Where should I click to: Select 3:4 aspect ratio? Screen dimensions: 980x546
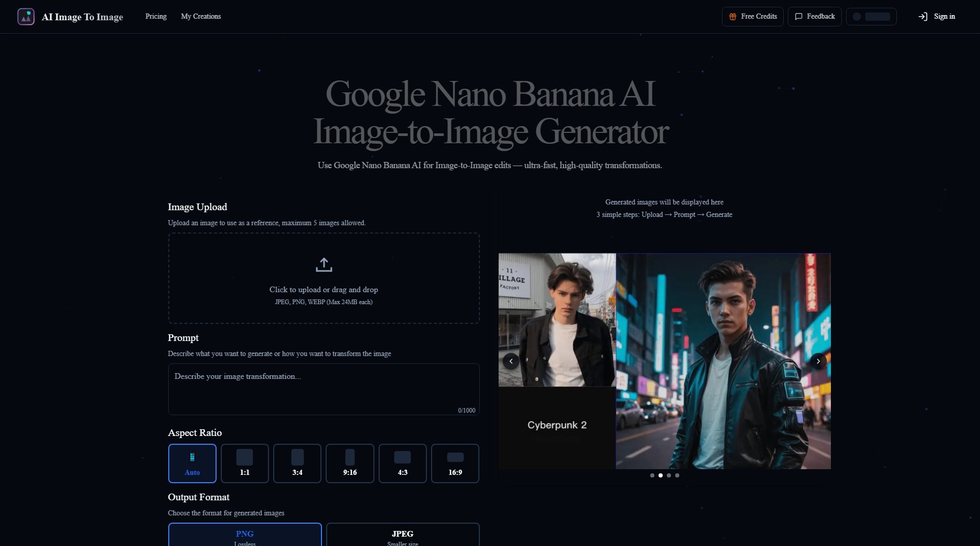[x=297, y=463]
